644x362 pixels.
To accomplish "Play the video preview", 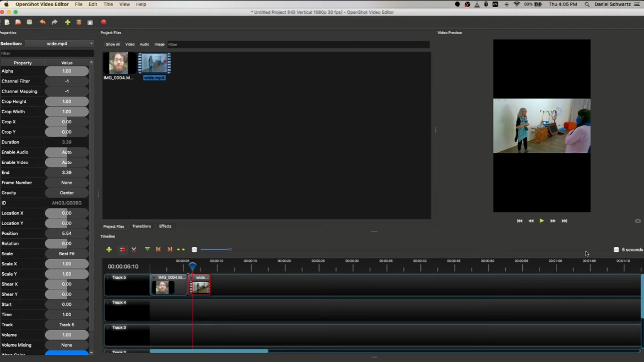I will (x=542, y=221).
